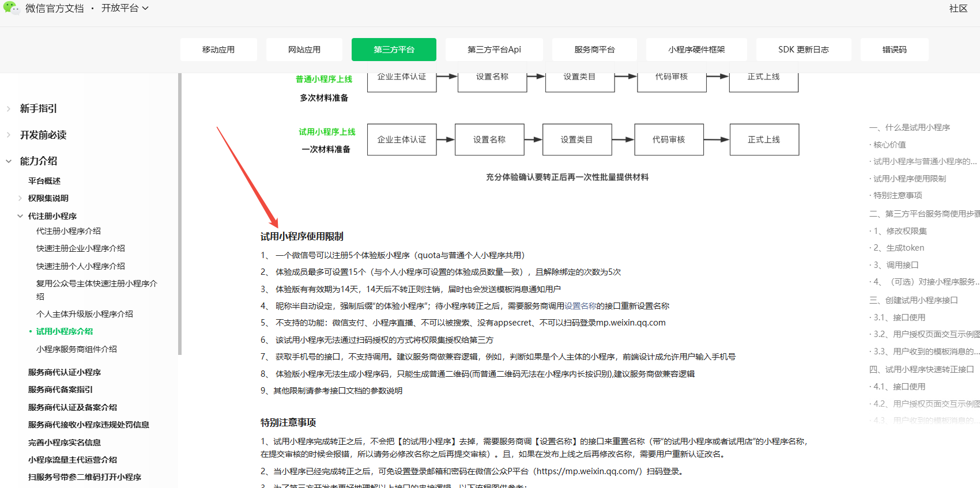Image resolution: width=980 pixels, height=488 pixels.
Task: Jump to 四、试用小程序快速转正接口 entry
Action: [x=921, y=369]
